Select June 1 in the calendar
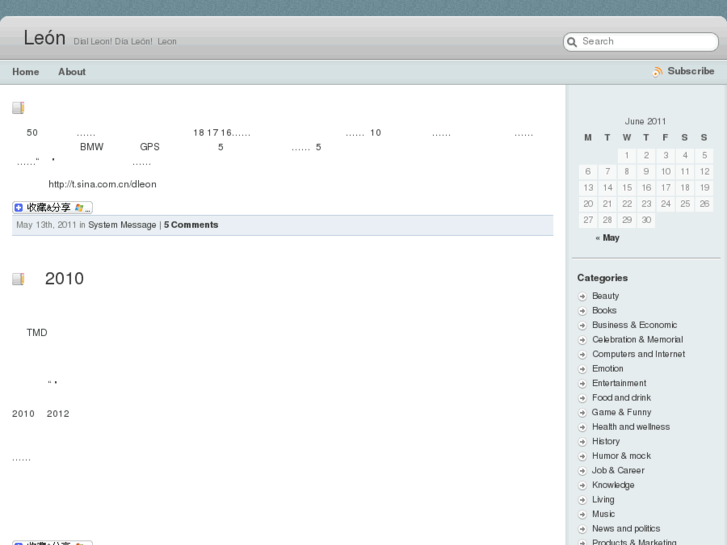The width and height of the screenshot is (727, 545). (x=627, y=155)
